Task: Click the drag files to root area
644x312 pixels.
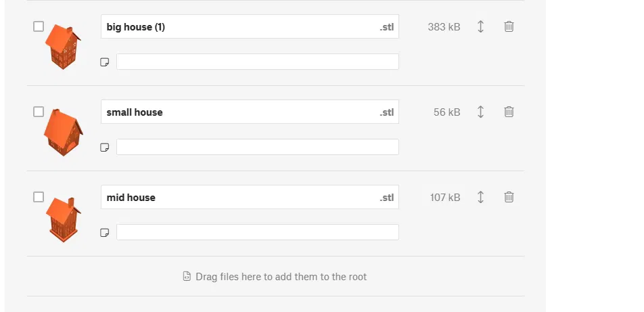Action: (275, 277)
